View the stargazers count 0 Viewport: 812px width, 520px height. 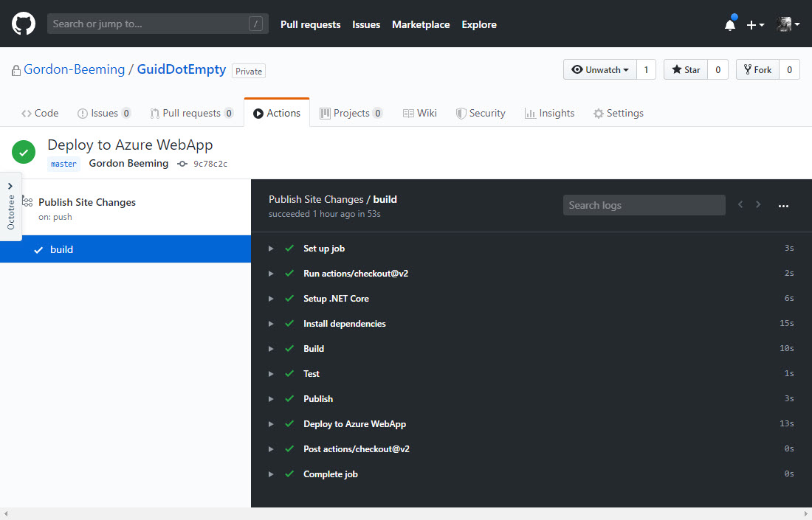[718, 69]
